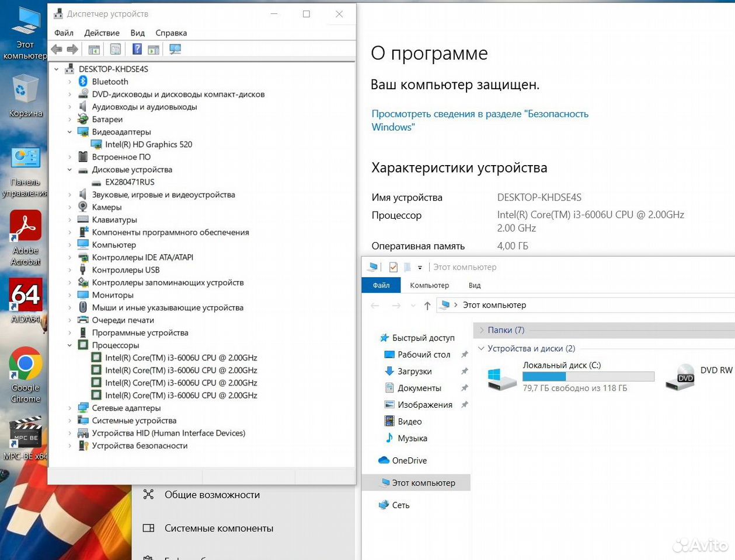Click Forward arrow in Device Manager toolbar

point(72,50)
